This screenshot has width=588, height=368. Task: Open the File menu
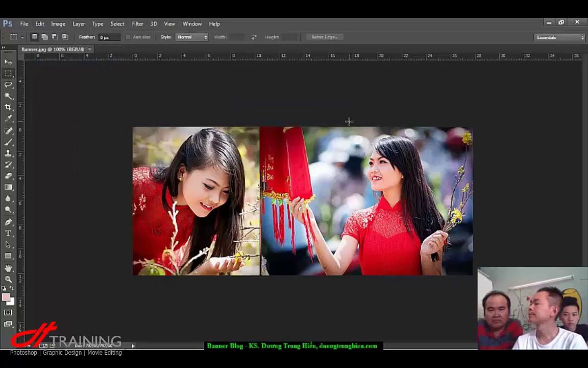pos(24,24)
